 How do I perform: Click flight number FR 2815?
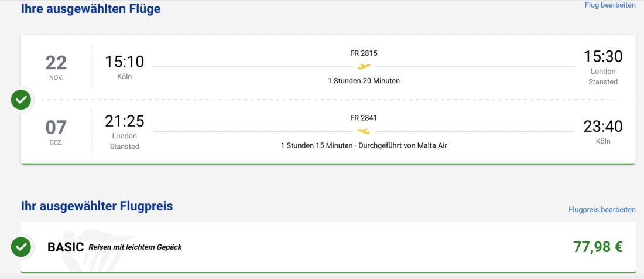[364, 53]
